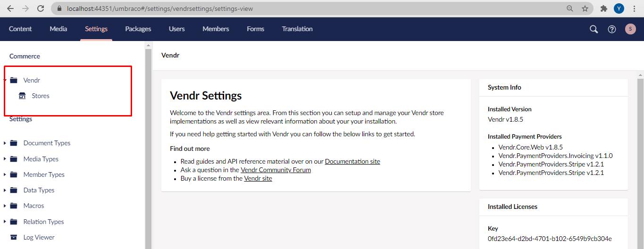Select the Macros tree label

tap(33, 206)
